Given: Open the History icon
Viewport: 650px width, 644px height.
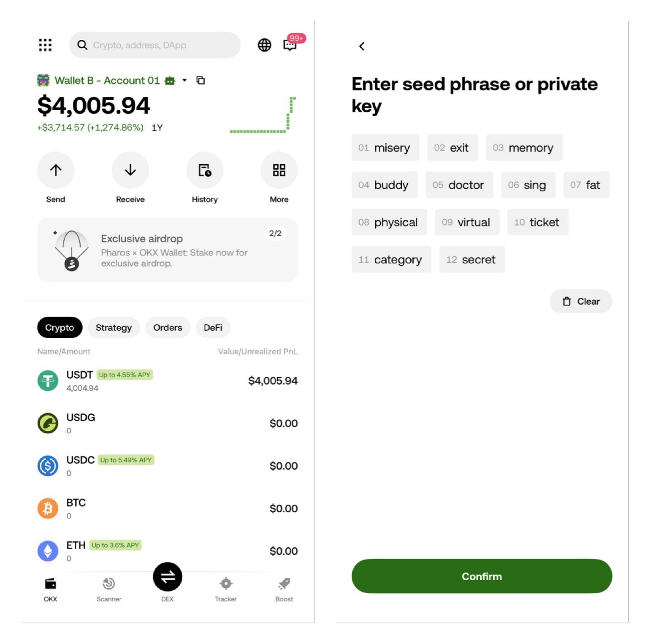Looking at the screenshot, I should tap(204, 170).
